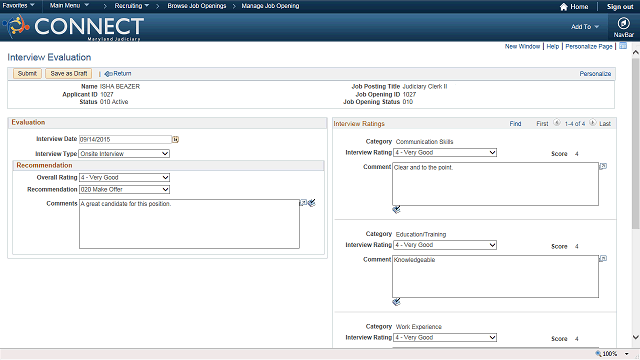The height and width of the screenshot is (360, 640).
Task: Click Find in Interview Ratings header
Action: [515, 124]
